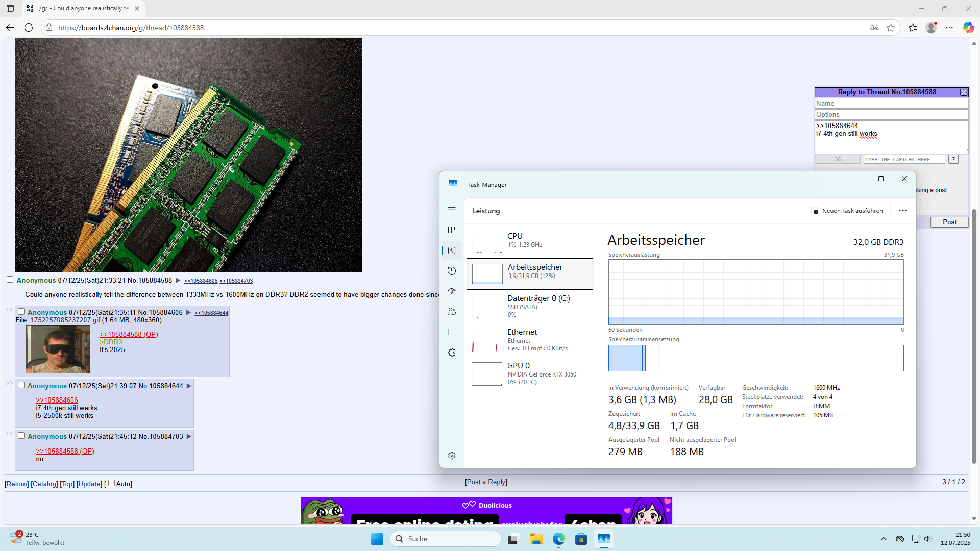Click the [Update] link

(89, 484)
